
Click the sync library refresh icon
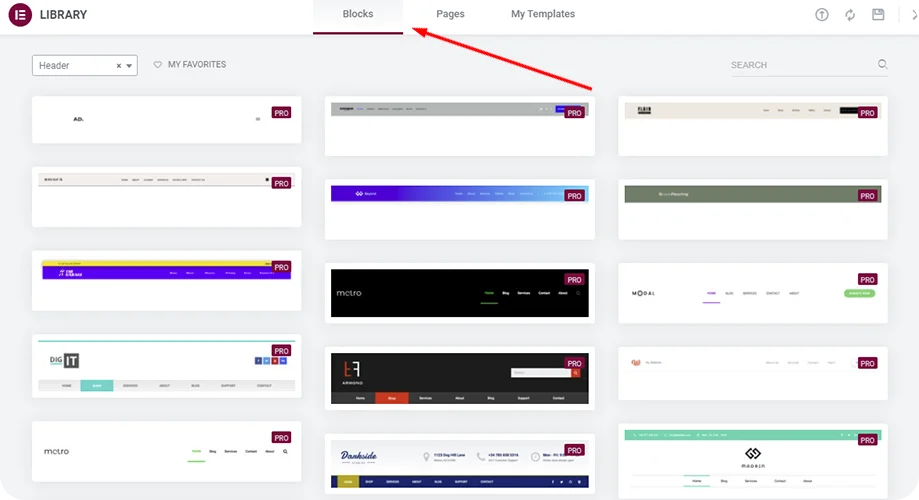click(x=850, y=15)
